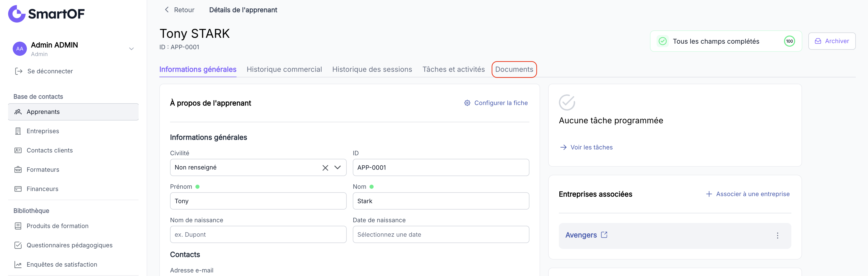The height and width of the screenshot is (276, 868).
Task: Open the Avengers company link
Action: [x=581, y=235]
